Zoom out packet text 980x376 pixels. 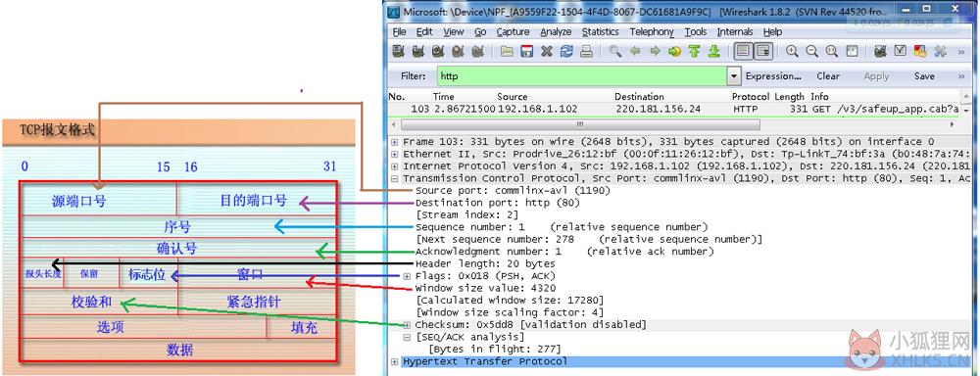coord(811,52)
